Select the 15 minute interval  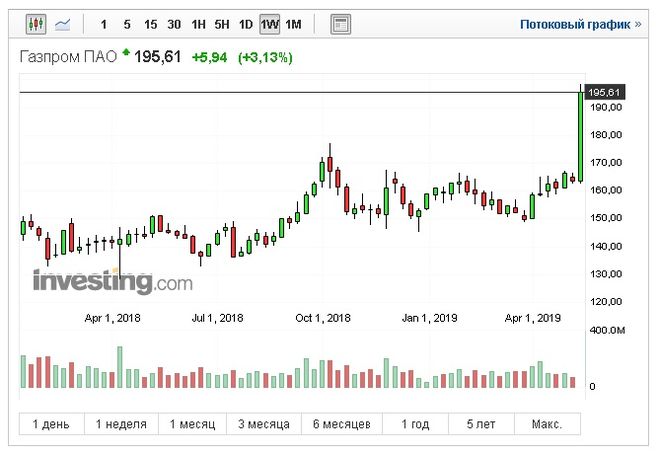click(x=150, y=24)
